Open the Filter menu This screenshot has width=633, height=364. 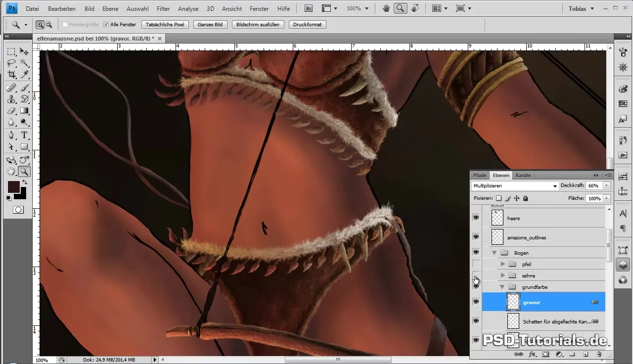[163, 9]
